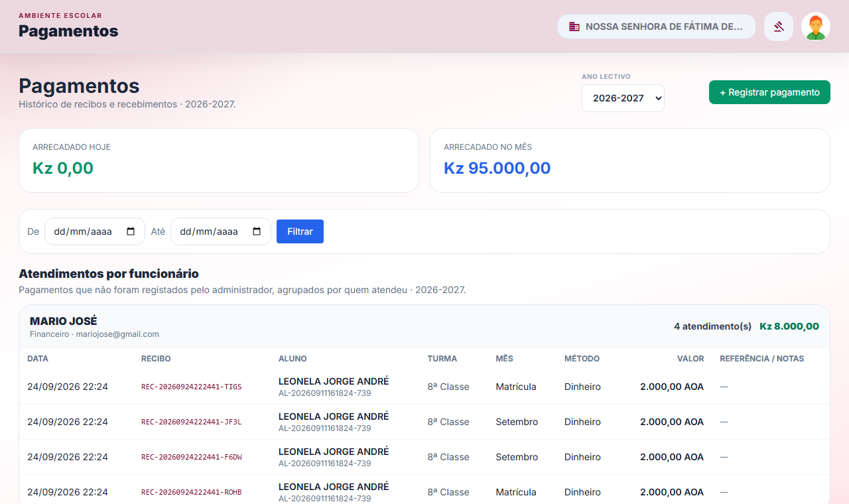849x504 pixels.
Task: Click the DATA column header
Action: point(38,359)
